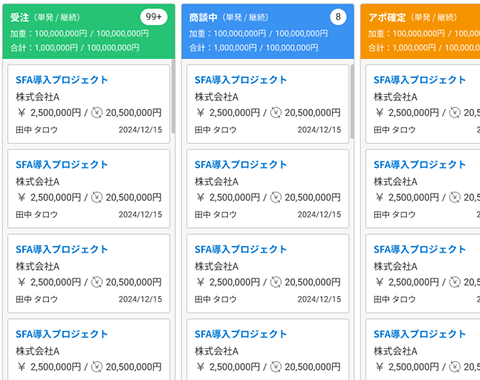Click 2024/12/15 date on second 商談中 card
The width and height of the screenshot is (480, 380).
[x=319, y=214]
